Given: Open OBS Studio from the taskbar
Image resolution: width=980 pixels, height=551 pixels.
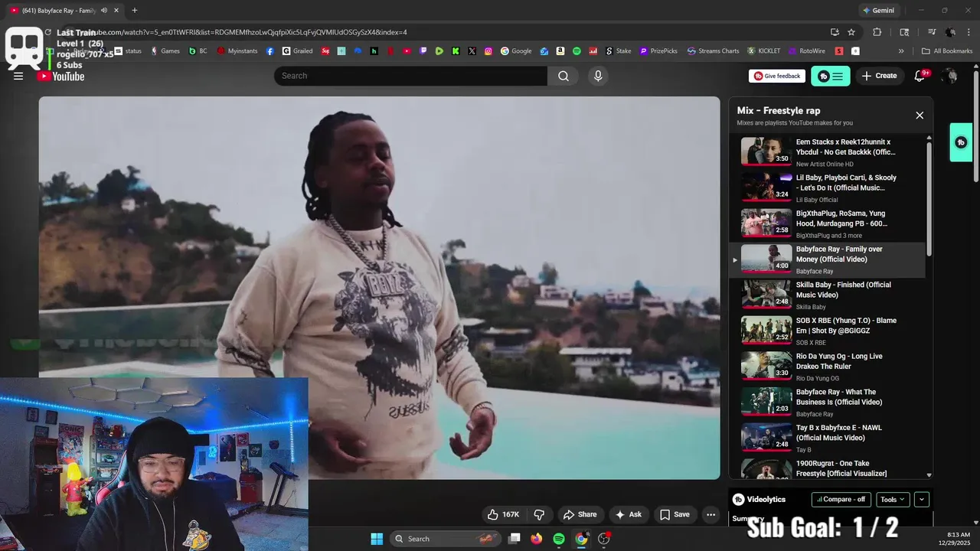Looking at the screenshot, I should click(x=604, y=539).
